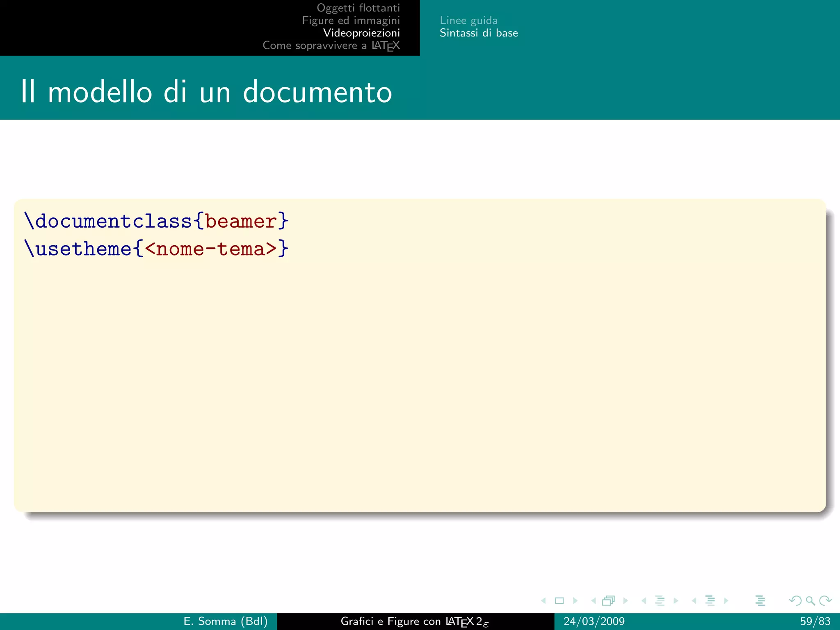840x630 pixels.
Task: Open Come sopravvivere a LaTeX section
Action: [331, 46]
